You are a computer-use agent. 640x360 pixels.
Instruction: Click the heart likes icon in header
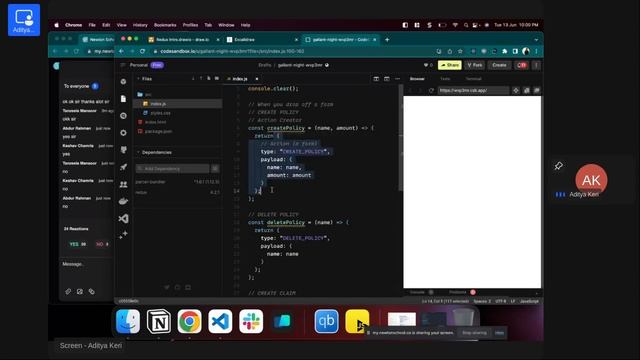[426, 65]
